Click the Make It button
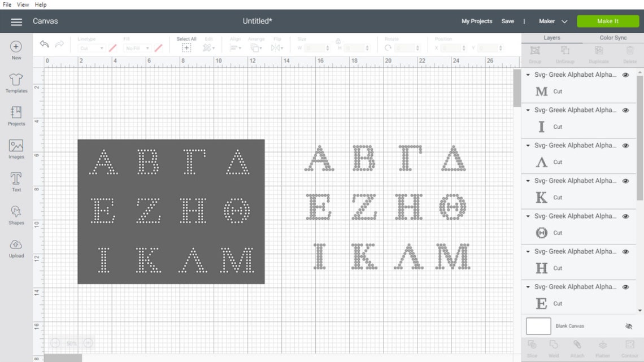The width and height of the screenshot is (644, 362). point(608,21)
